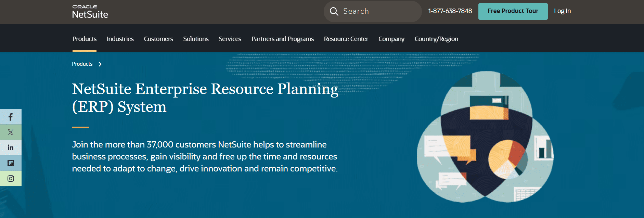This screenshot has width=644, height=218.
Task: Open the Services menu
Action: pos(230,39)
